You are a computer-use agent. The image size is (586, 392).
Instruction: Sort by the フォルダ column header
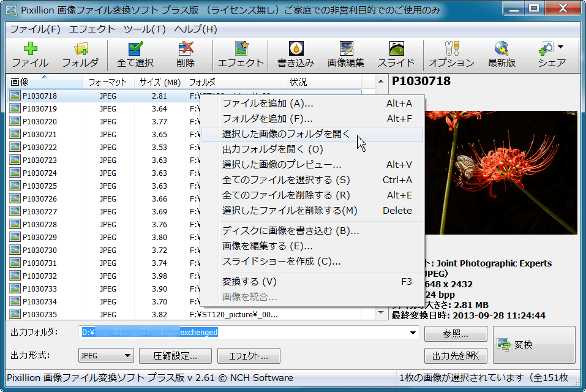[236, 82]
